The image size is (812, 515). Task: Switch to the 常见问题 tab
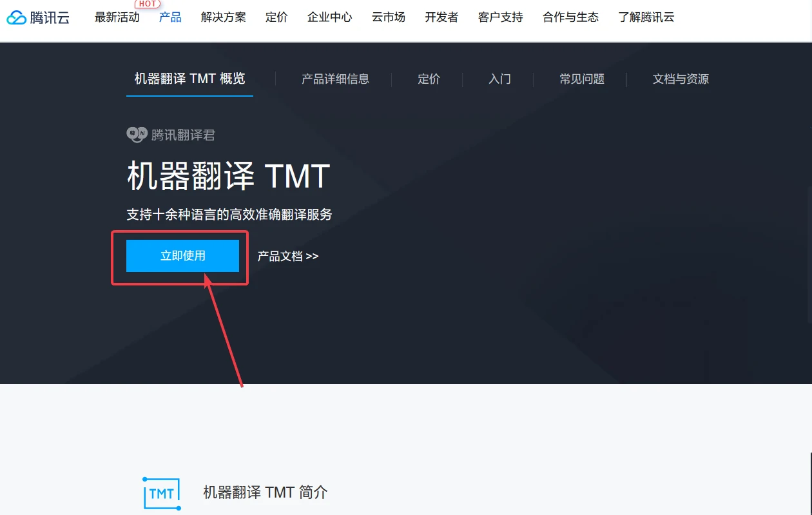pyautogui.click(x=581, y=79)
